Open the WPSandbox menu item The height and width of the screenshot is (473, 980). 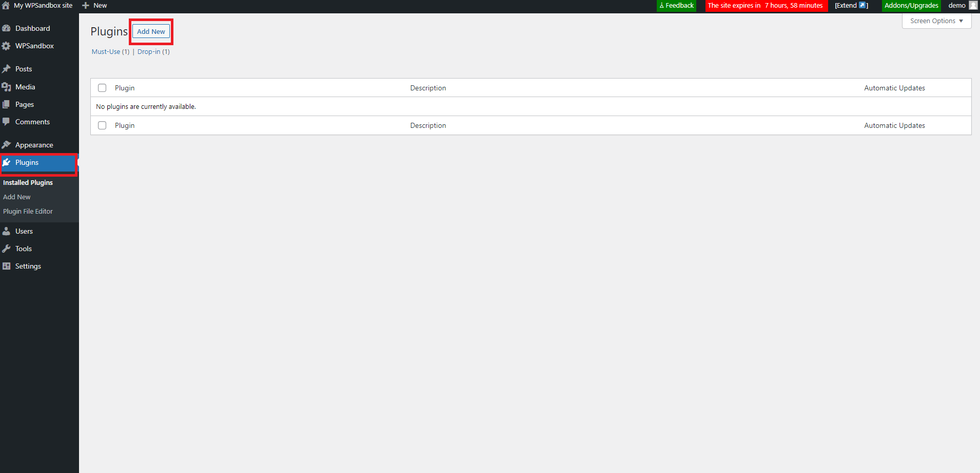[x=34, y=46]
